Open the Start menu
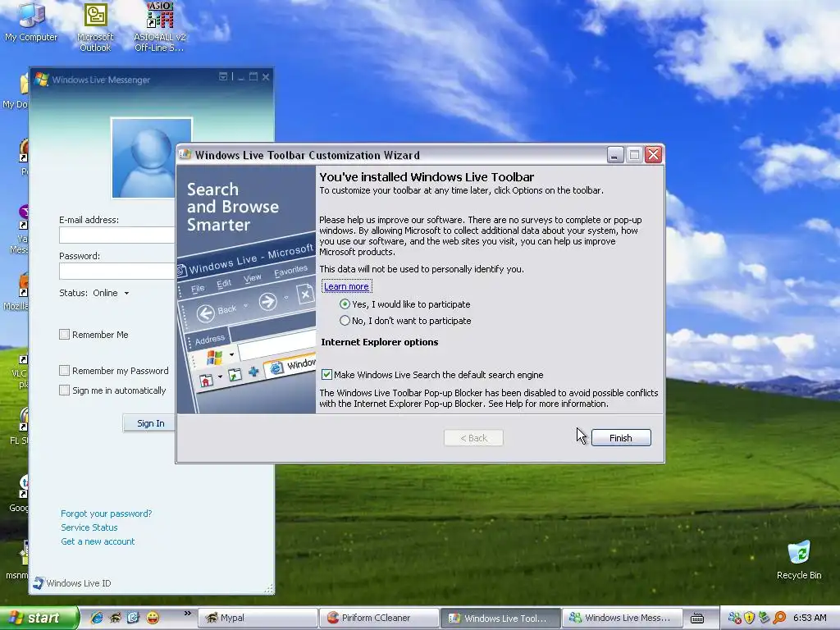Screen dimensions: 840x630 (x=38, y=618)
